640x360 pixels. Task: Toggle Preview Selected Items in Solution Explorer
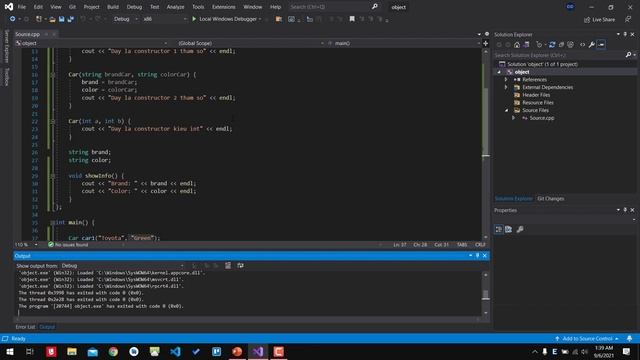click(601, 45)
